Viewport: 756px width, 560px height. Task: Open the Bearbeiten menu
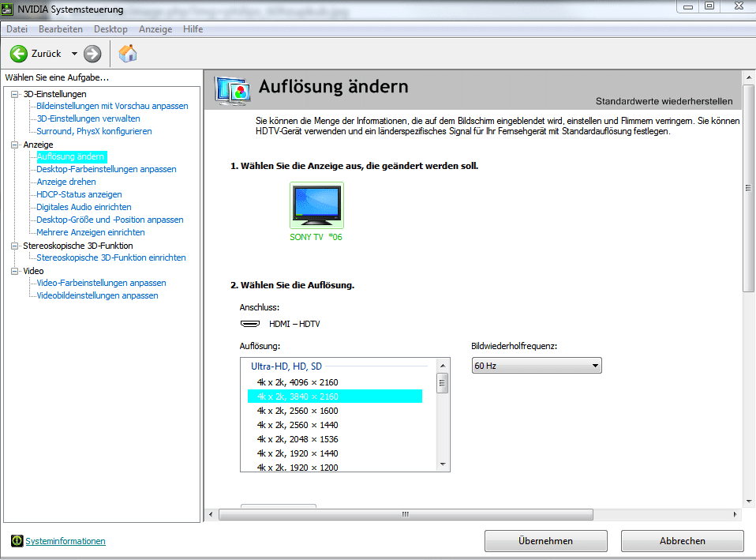pyautogui.click(x=61, y=29)
